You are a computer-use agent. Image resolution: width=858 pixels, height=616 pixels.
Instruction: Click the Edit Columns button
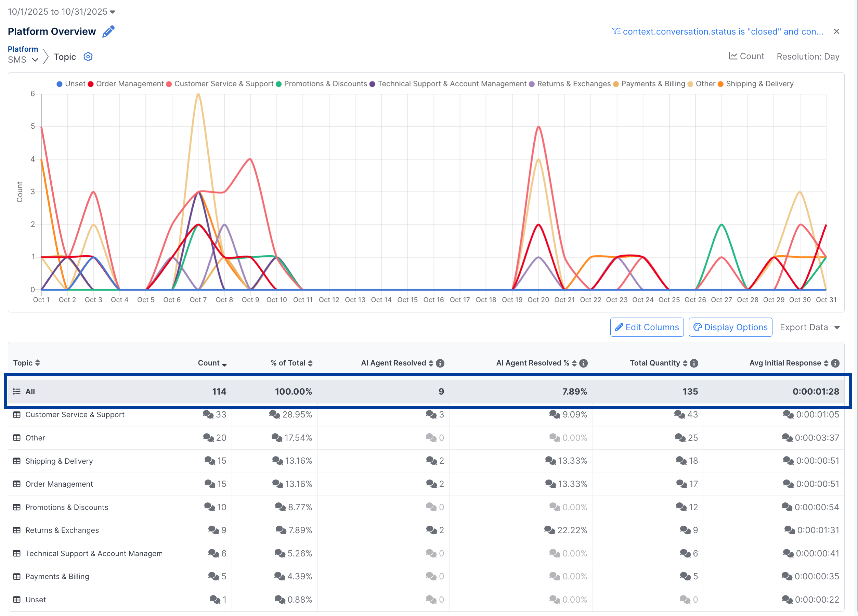(x=647, y=327)
